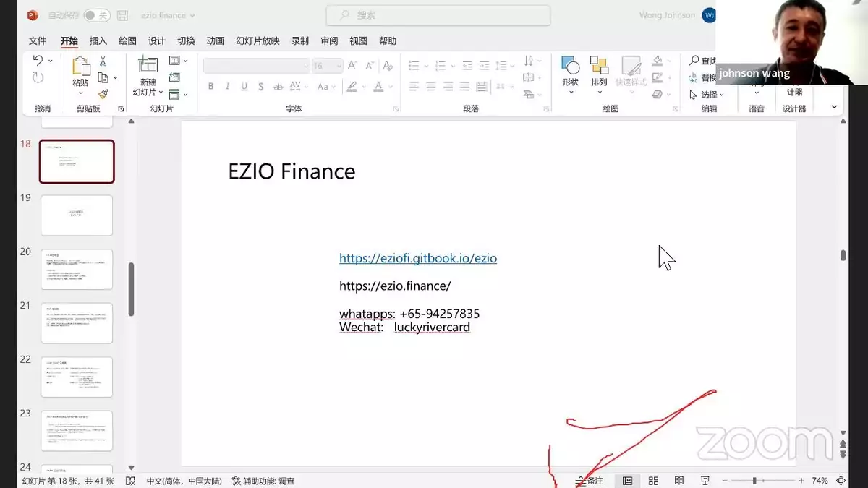Toggle the Notes pane button
Image resolution: width=868 pixels, height=488 pixels.
coord(589,481)
